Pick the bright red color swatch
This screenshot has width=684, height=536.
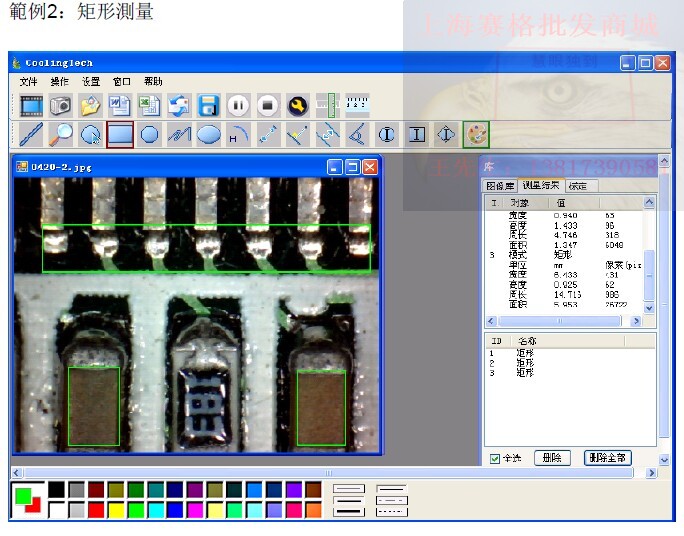click(96, 509)
